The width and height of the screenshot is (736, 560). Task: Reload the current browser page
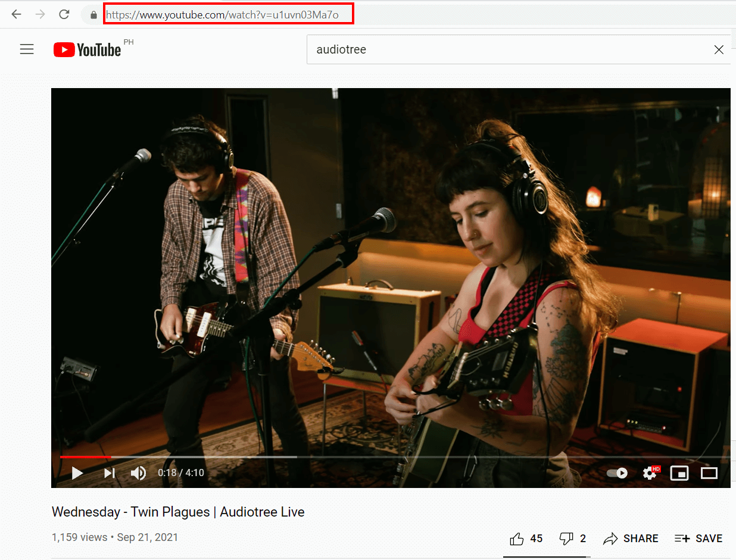point(64,14)
